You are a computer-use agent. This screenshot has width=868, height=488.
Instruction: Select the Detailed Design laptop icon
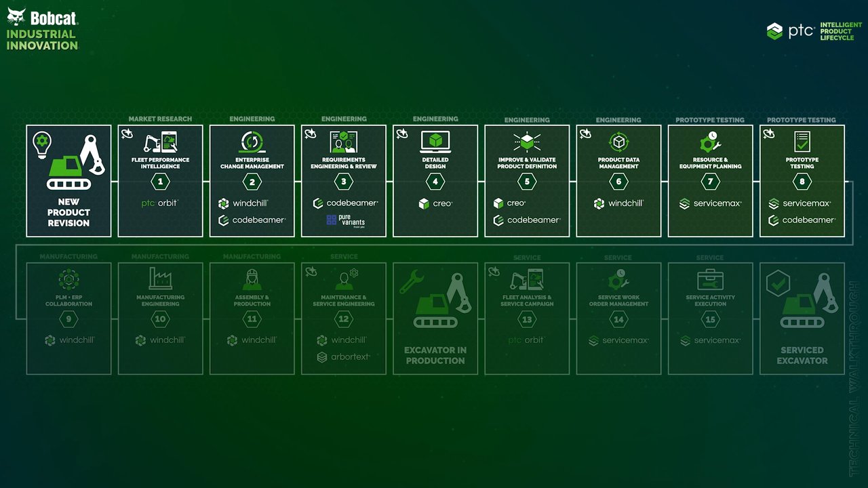(x=435, y=142)
